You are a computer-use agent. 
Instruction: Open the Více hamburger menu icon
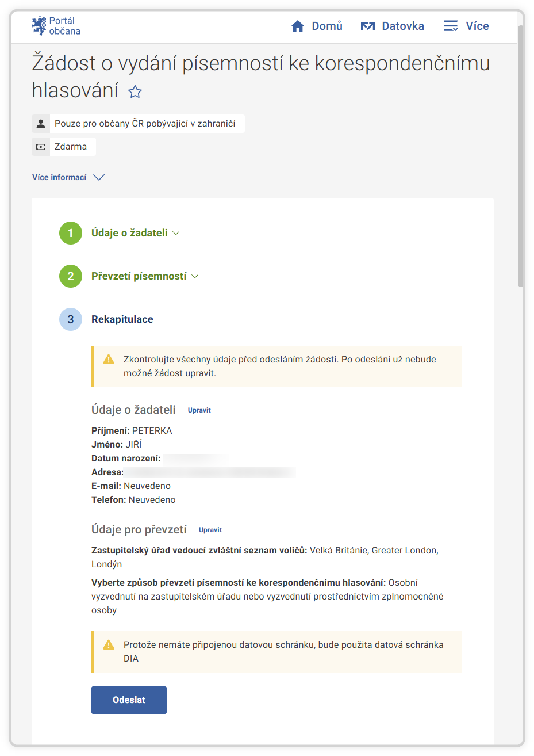coord(451,26)
